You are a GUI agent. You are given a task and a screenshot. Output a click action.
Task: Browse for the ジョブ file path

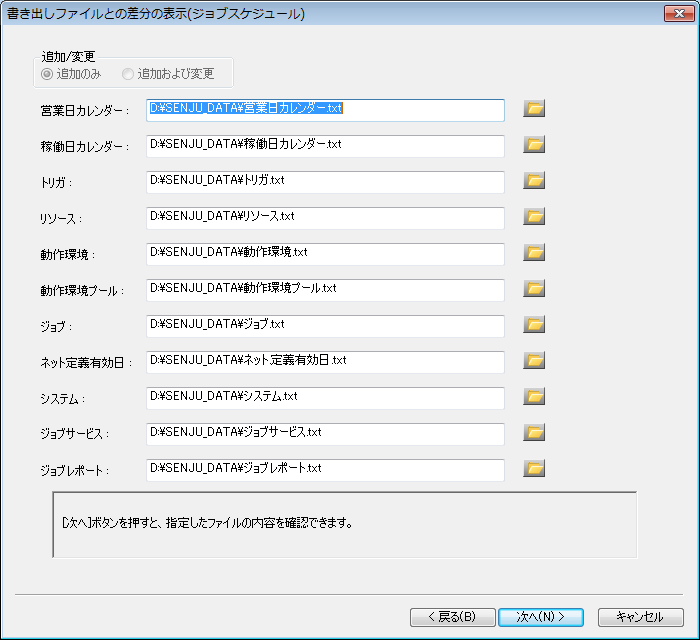(534, 324)
